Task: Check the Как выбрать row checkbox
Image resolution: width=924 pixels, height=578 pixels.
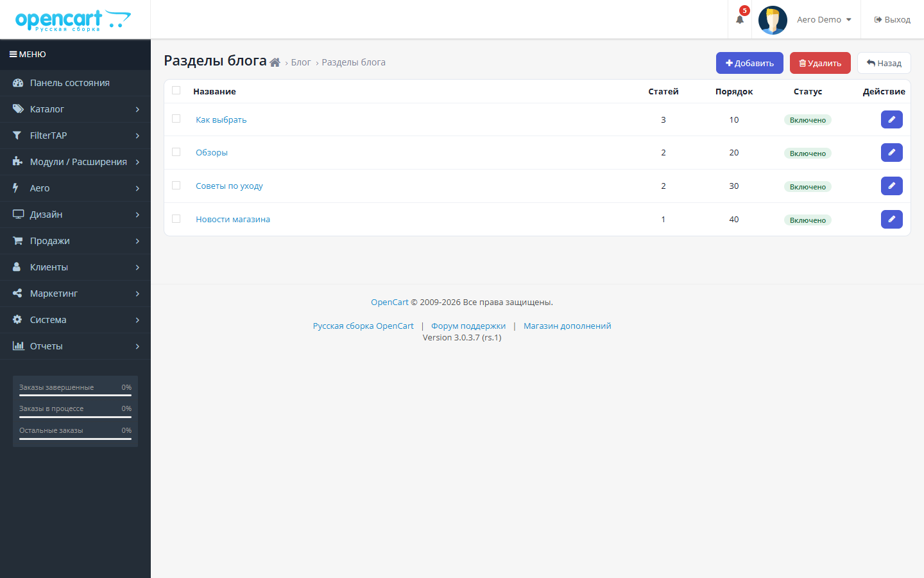Action: (x=176, y=119)
